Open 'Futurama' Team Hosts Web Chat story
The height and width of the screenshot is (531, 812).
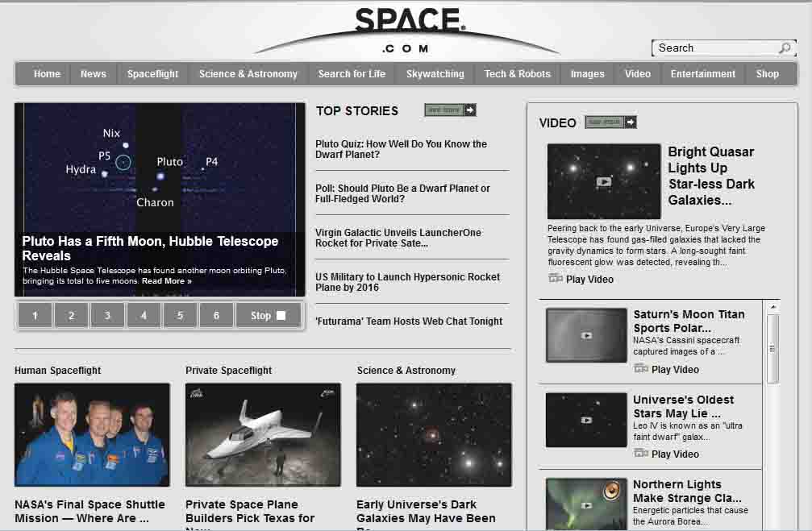409,322
